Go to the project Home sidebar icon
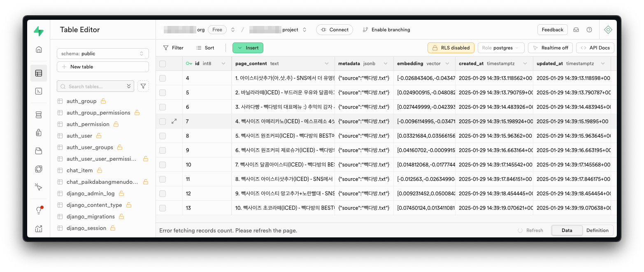 [x=38, y=49]
